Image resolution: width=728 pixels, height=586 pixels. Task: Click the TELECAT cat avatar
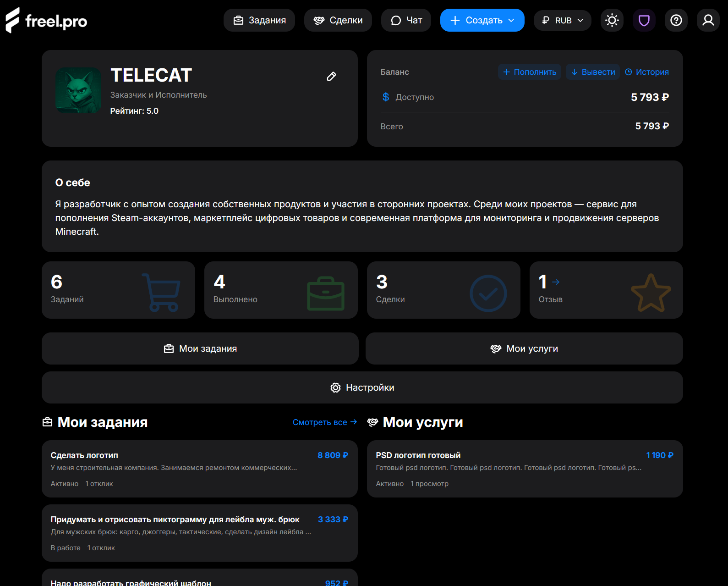(78, 90)
